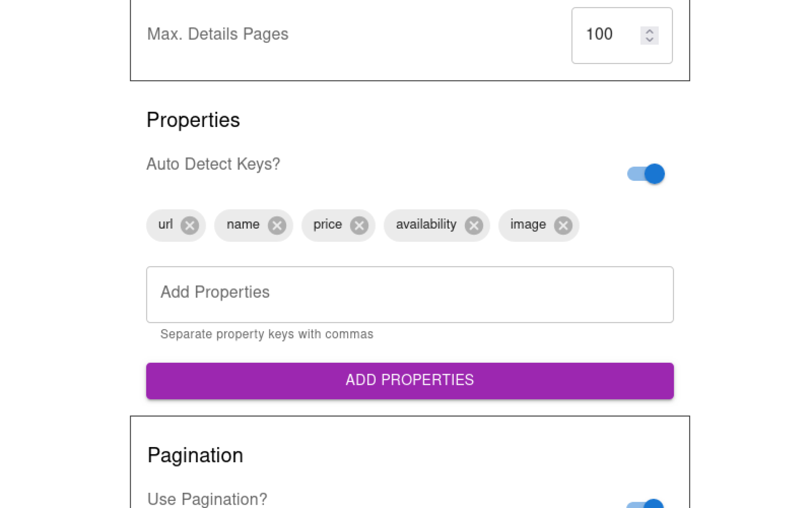Toggle the Auto Detect Keys switch
Viewport: 812px width, 508px height.
point(646,174)
